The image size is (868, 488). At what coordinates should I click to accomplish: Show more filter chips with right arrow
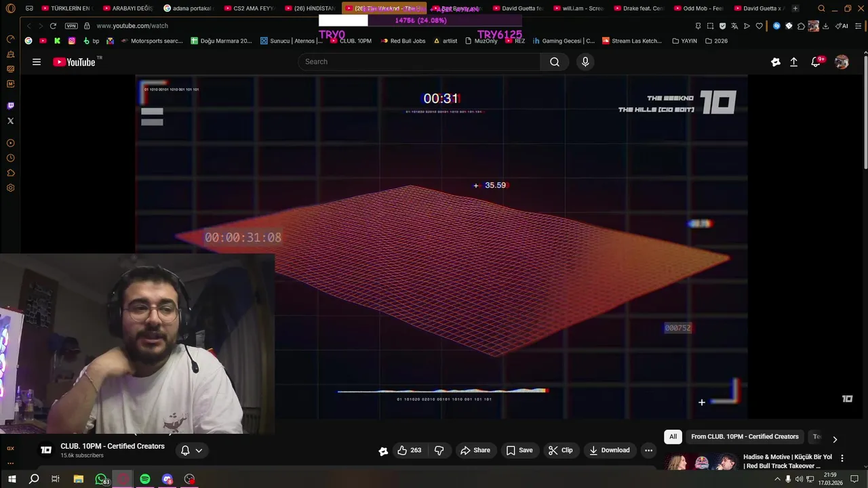tap(835, 439)
